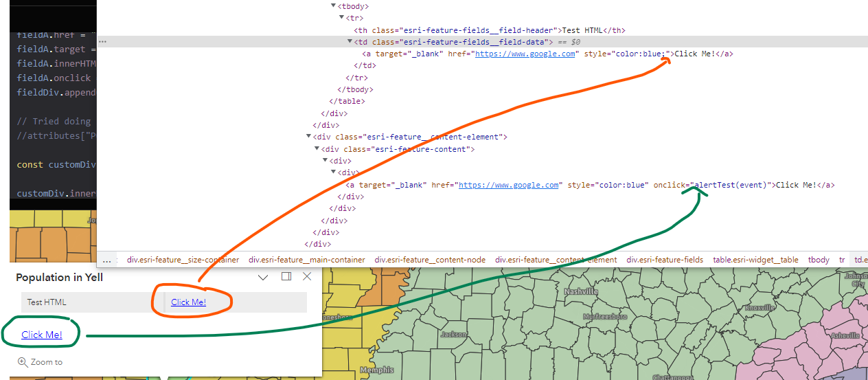Screen dimensions: 868x380
Task: Select the closing </td> tag line
Action: (x=365, y=65)
